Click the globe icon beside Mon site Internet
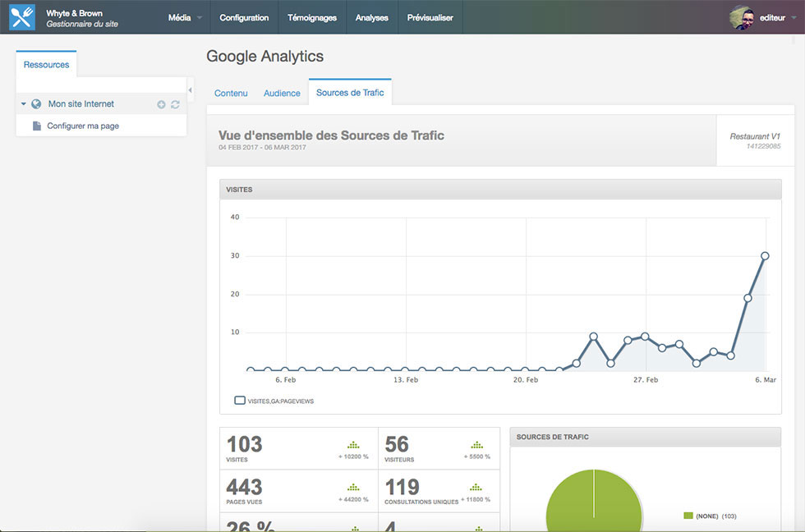The image size is (805, 532). [36, 104]
